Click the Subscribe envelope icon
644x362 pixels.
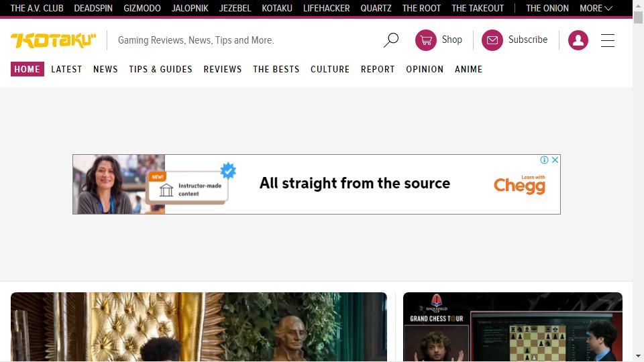[x=492, y=40]
